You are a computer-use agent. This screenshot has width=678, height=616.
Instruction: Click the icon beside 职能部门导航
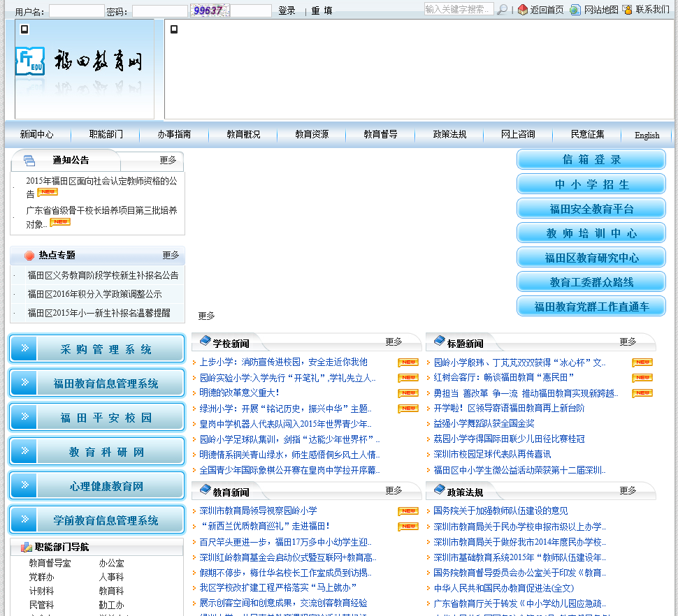[x=27, y=548]
